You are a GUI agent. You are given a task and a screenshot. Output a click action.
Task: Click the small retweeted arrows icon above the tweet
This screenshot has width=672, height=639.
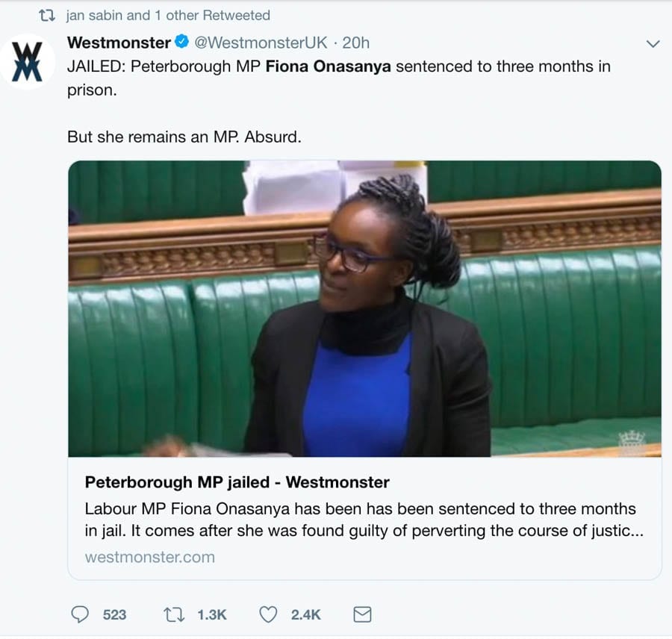point(47,16)
